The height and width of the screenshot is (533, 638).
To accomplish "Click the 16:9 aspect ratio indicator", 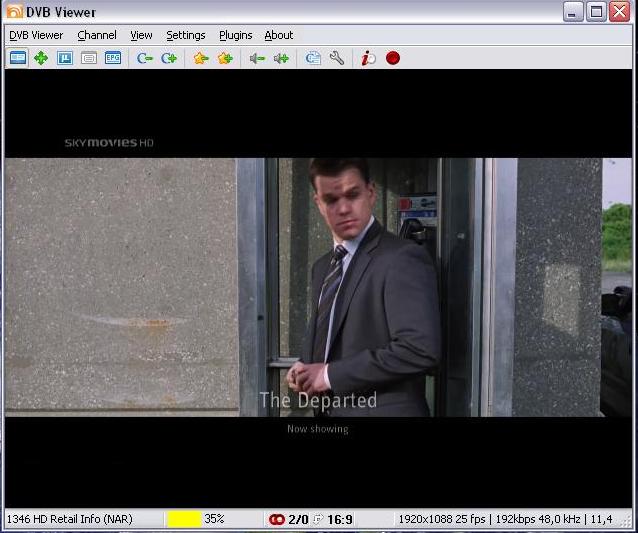I will click(340, 520).
